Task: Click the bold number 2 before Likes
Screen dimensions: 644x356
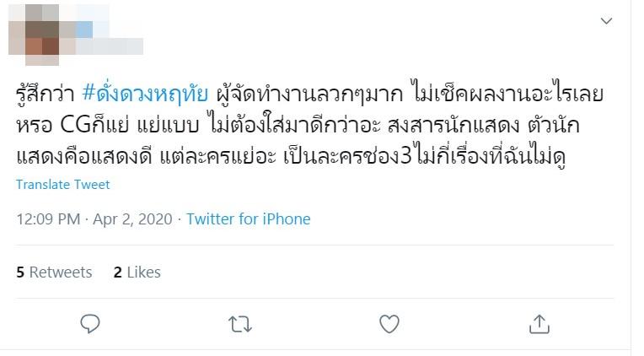Action: [118, 272]
